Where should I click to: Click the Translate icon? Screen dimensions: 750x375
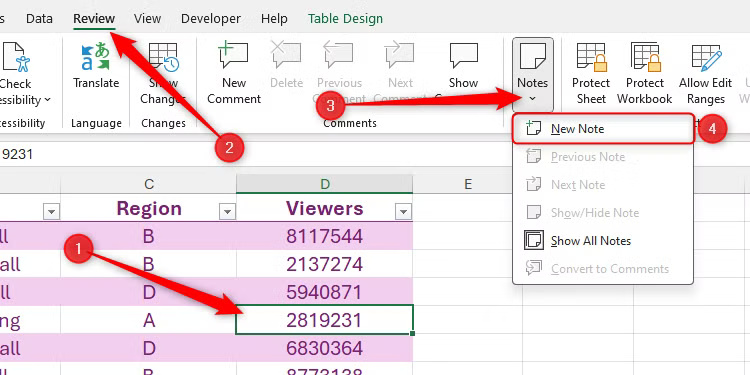click(x=95, y=56)
